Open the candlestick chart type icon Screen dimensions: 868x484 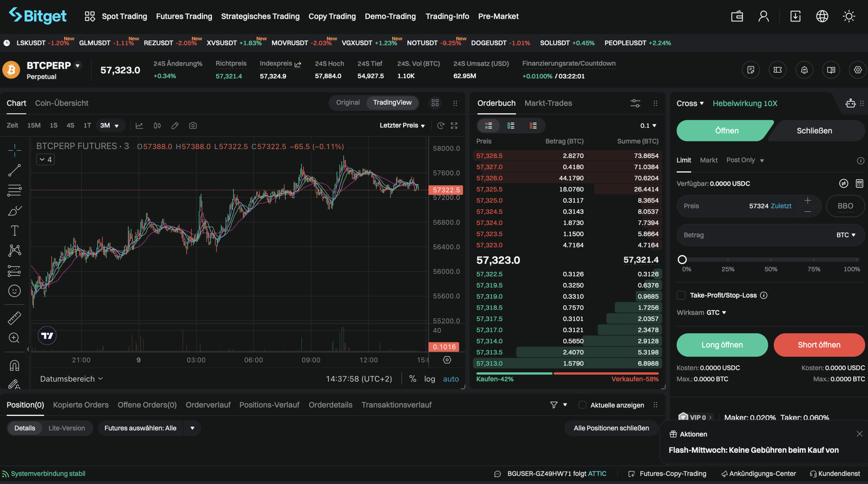pos(157,125)
